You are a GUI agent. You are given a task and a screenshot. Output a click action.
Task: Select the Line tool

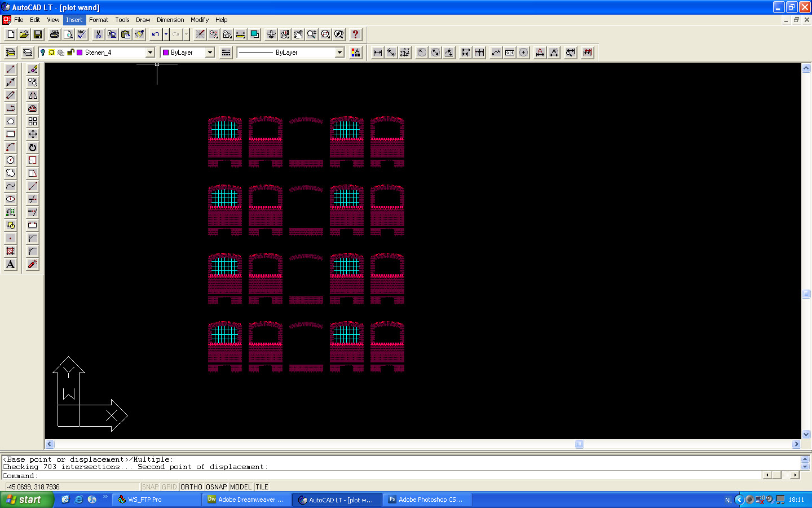pos(10,68)
